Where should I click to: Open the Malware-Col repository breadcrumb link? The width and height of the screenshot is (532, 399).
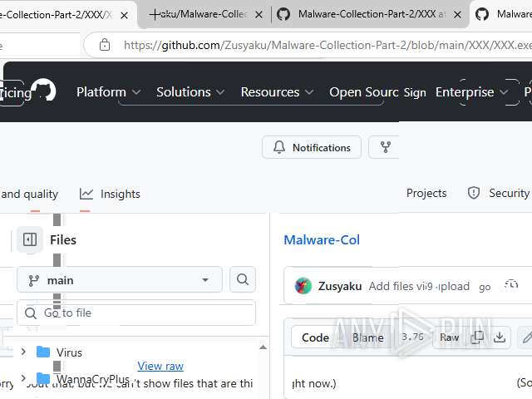322,240
